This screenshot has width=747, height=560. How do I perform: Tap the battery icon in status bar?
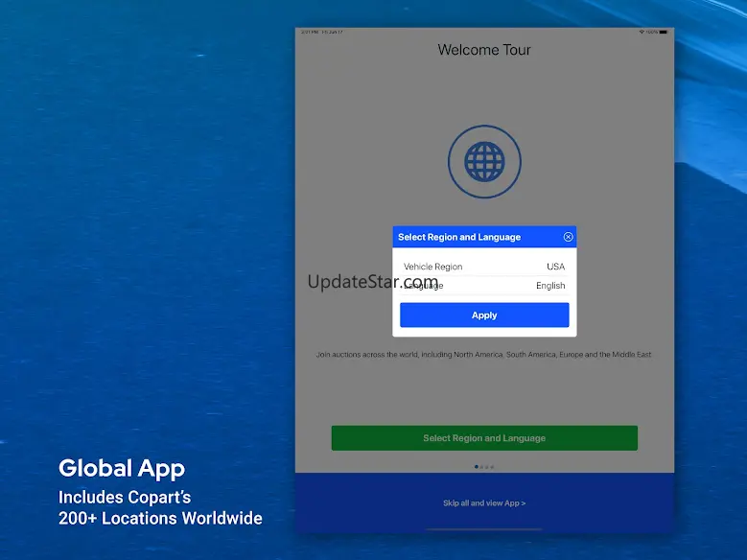coord(663,32)
